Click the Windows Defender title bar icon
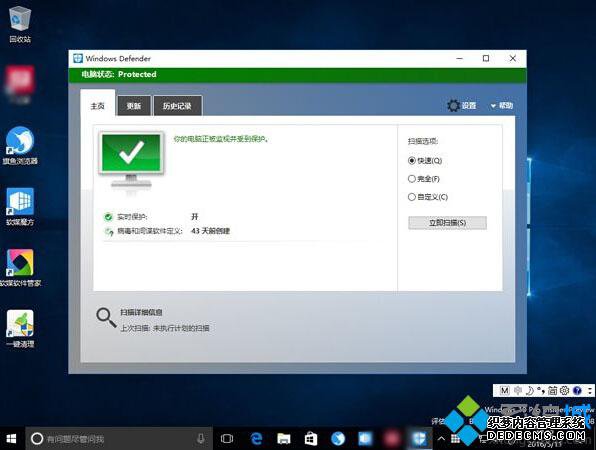Screen dimensions: 596x450 pyautogui.click(x=78, y=58)
